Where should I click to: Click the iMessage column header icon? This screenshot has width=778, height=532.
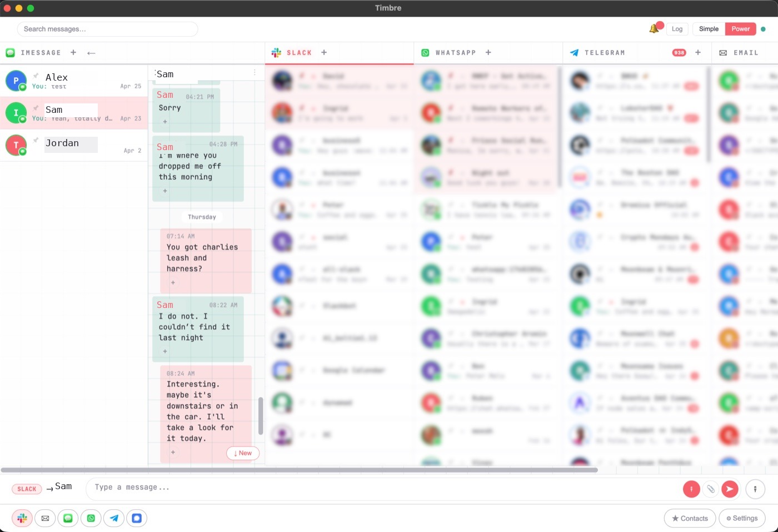click(10, 53)
